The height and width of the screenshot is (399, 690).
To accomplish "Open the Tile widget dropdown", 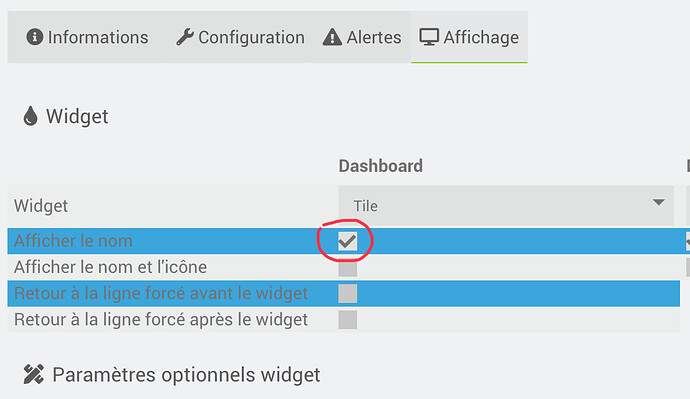I will coord(506,205).
